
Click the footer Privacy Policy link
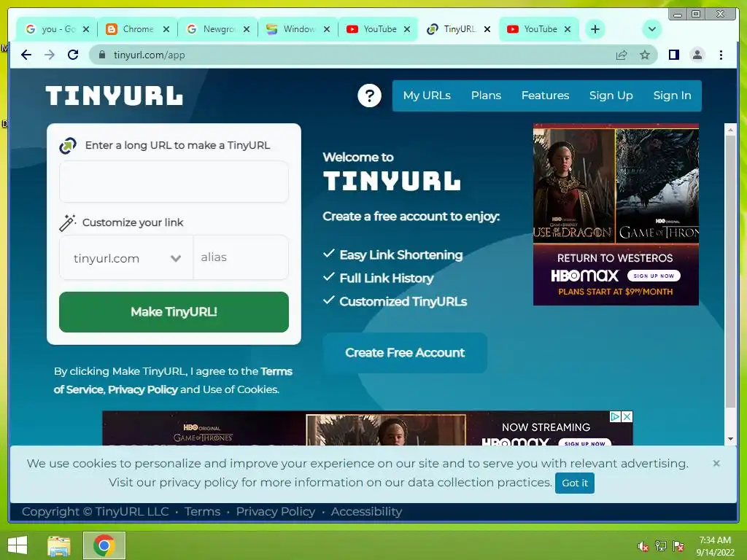tap(275, 511)
